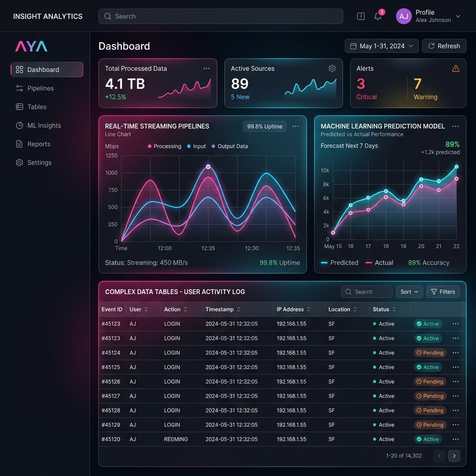Click the REGMING action cell
Viewport: 476px width, 476px height.
pyautogui.click(x=176, y=439)
